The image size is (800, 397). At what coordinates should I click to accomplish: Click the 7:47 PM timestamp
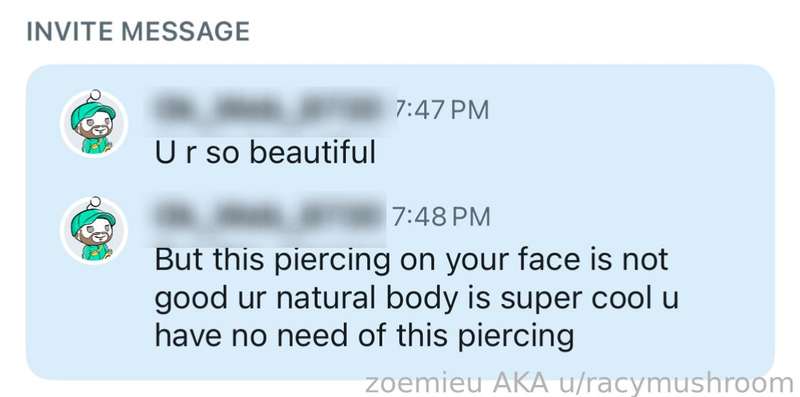click(x=441, y=110)
